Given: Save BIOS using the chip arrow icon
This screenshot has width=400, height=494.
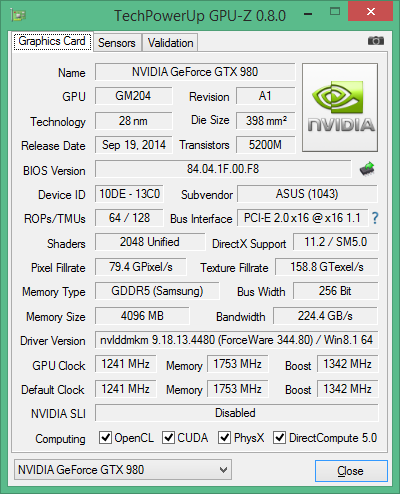Looking at the screenshot, I should [367, 169].
